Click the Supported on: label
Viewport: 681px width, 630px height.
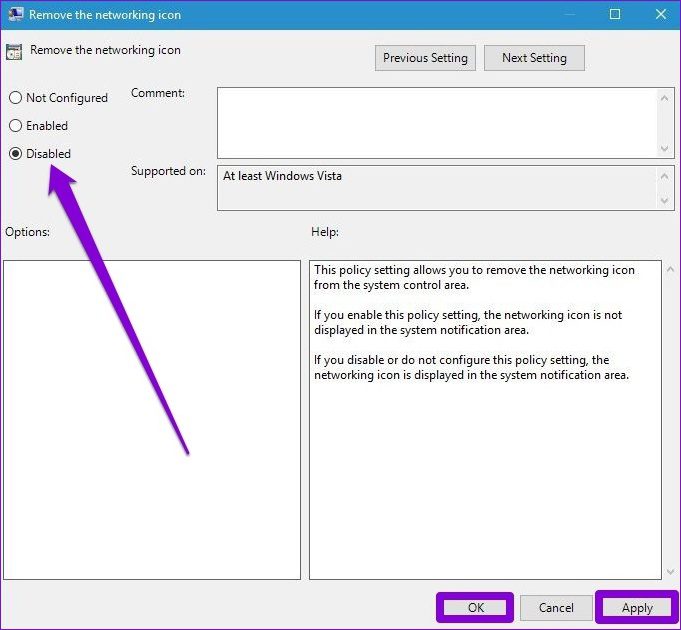coord(169,171)
